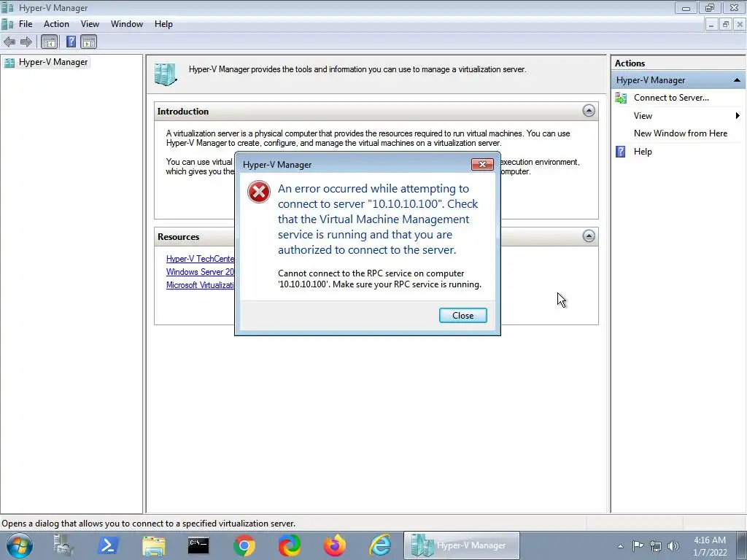Viewport: 747px width, 560px height.
Task: Toggle Show/Hide Console Tree toolbar icon
Action: point(49,42)
